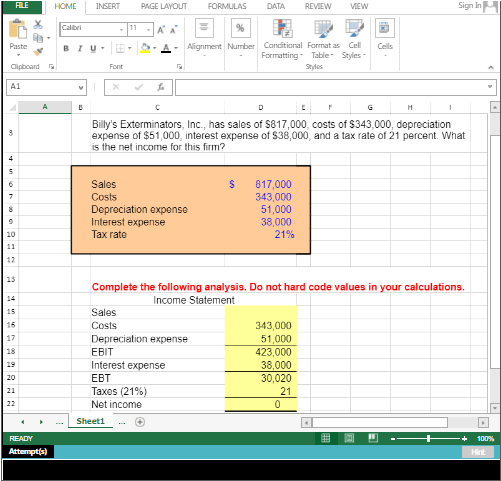Expand the Underline style arrow

(x=103, y=49)
